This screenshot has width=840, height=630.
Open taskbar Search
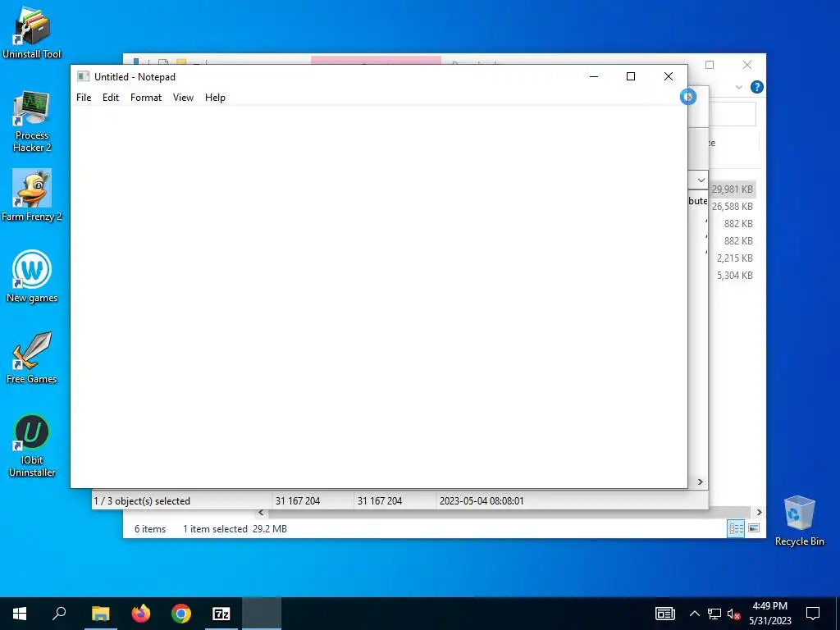click(x=59, y=614)
